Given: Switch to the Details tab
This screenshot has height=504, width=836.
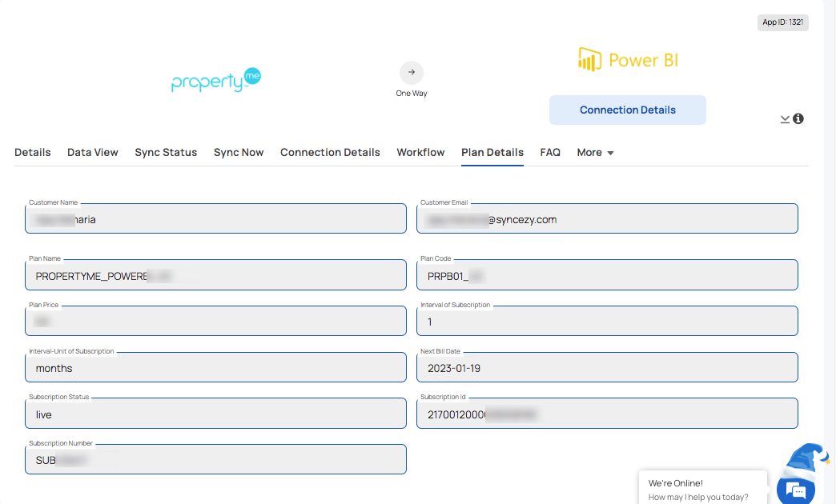Looking at the screenshot, I should pos(33,152).
